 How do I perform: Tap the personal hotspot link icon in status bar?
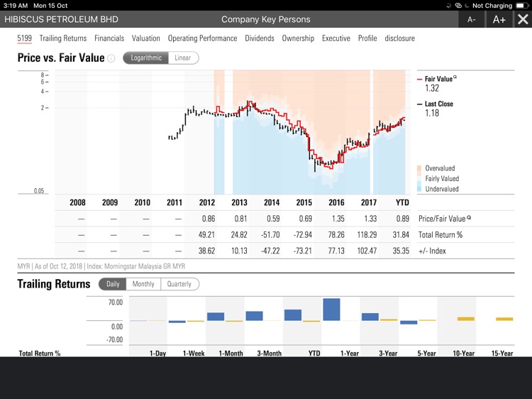point(458,6)
